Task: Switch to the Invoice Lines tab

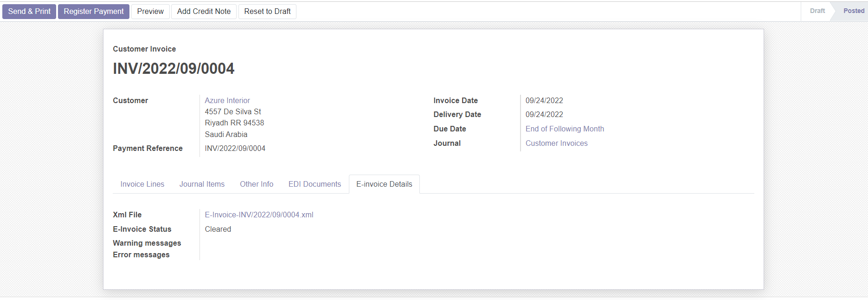Action: pos(142,184)
